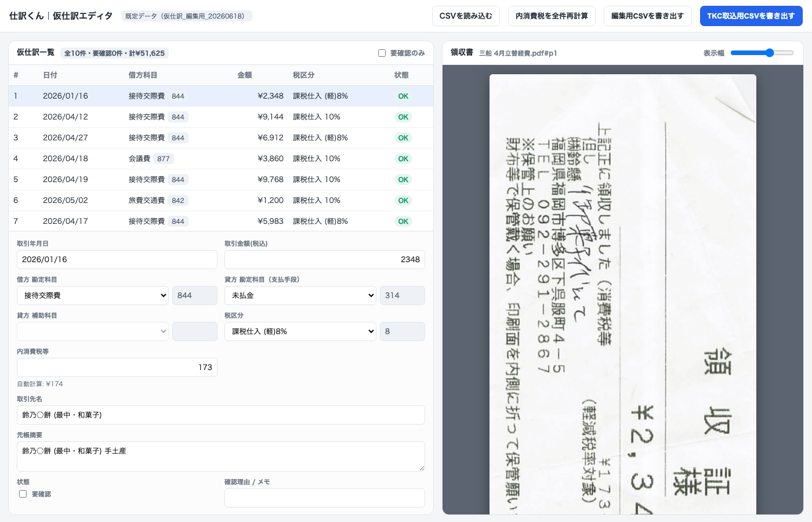This screenshot has height=522, width=812.
Task: Toggle the 要確認のみ filter checkbox
Action: (x=382, y=53)
